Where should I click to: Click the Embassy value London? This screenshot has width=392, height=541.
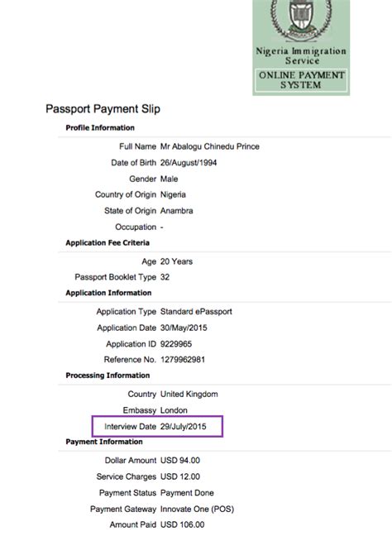(174, 410)
